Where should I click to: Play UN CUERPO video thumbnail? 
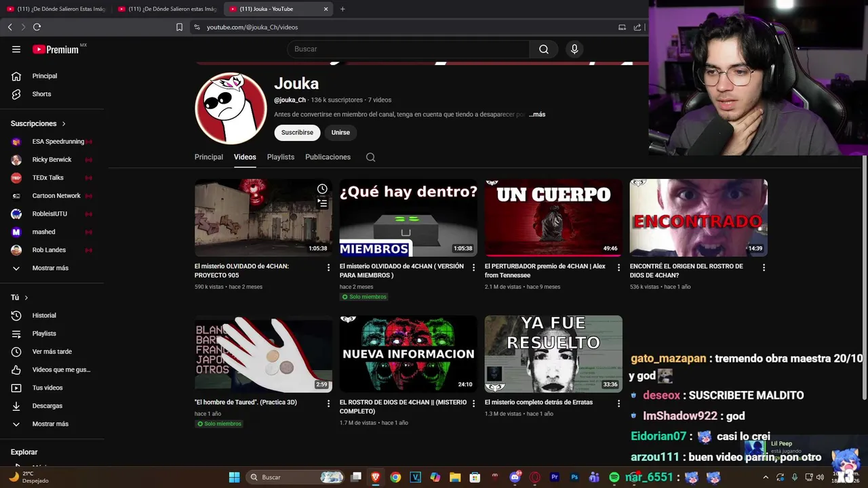tap(553, 218)
